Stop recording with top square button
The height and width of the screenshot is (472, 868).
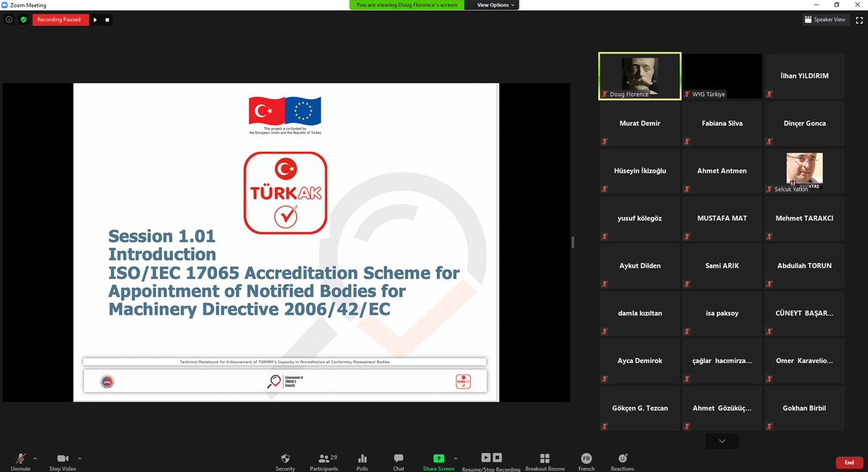pos(107,20)
